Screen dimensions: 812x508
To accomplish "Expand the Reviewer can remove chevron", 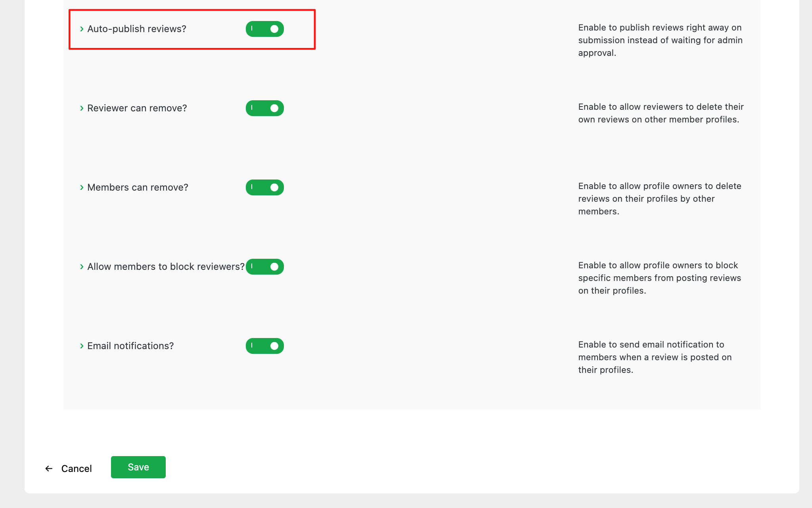I will [82, 108].
